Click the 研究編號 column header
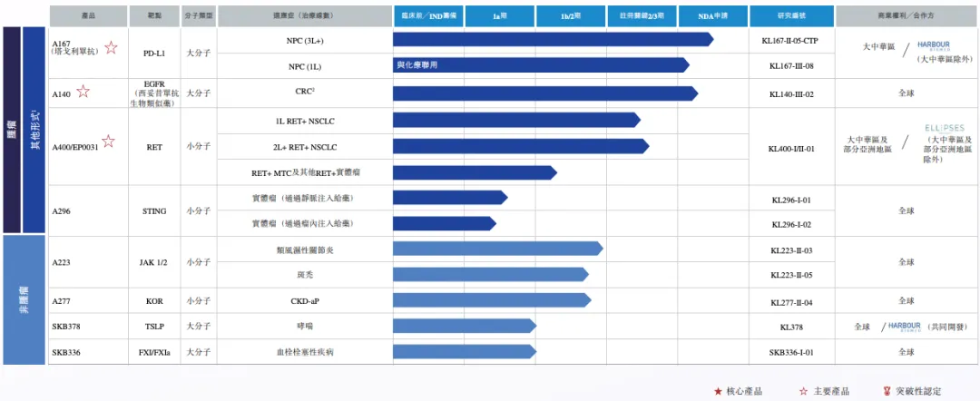The width and height of the screenshot is (980, 401). (x=790, y=16)
